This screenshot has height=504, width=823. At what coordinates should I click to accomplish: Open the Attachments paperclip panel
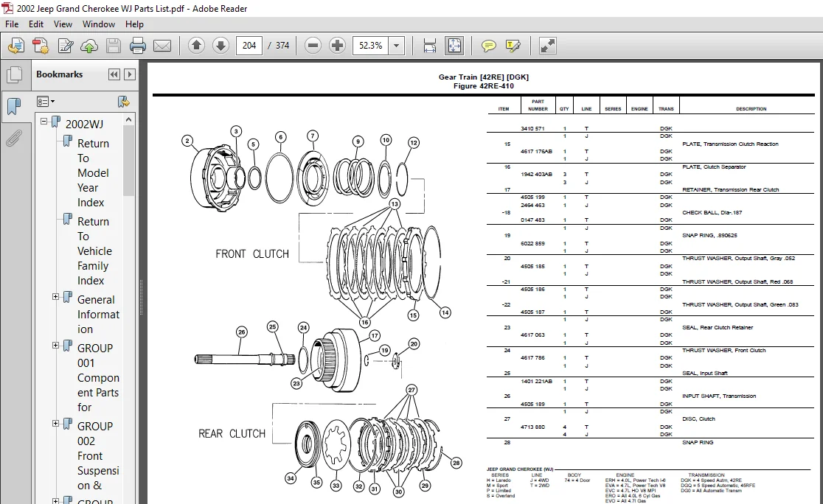coord(14,139)
